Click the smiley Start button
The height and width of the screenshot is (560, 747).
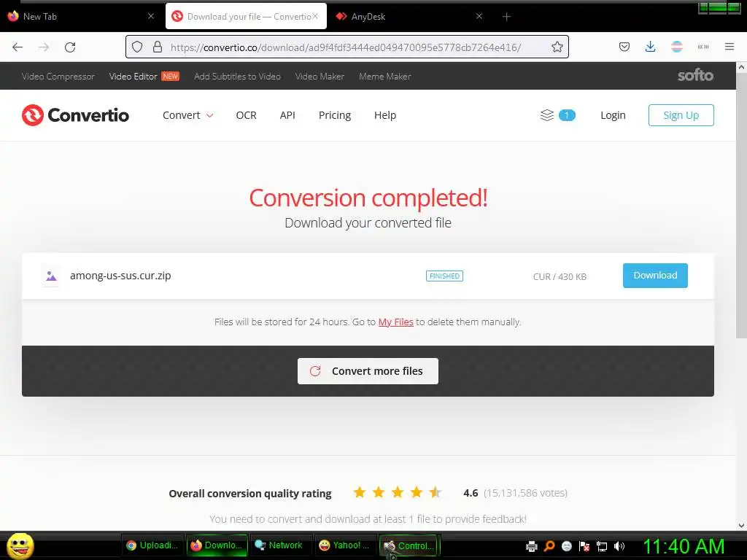click(20, 545)
